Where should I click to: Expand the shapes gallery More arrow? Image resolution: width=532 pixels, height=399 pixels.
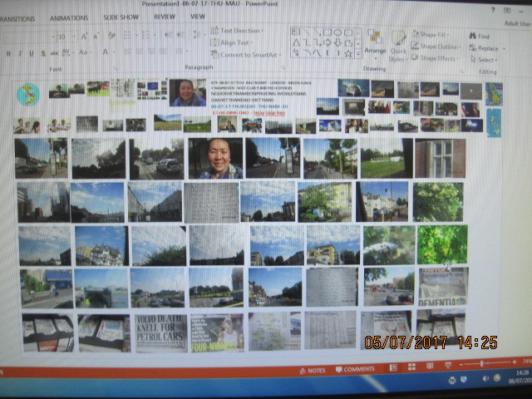click(x=358, y=53)
